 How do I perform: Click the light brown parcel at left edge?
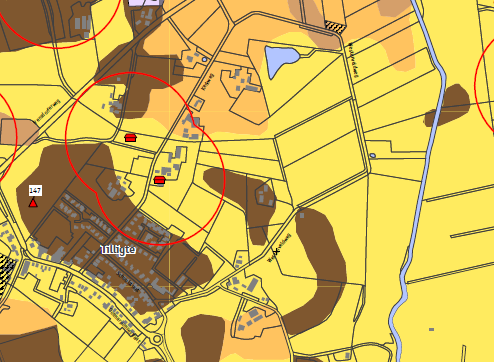[18, 131]
